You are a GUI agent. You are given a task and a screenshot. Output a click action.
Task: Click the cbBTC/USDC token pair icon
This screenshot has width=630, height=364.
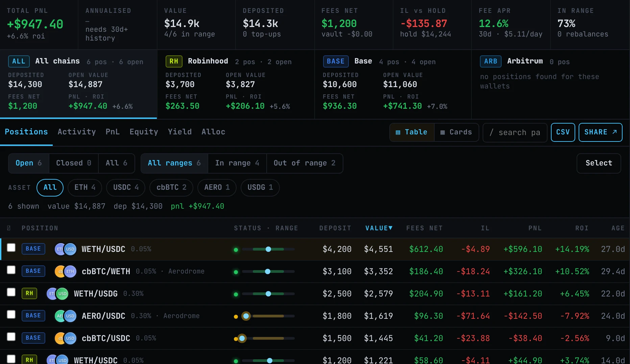pos(66,338)
